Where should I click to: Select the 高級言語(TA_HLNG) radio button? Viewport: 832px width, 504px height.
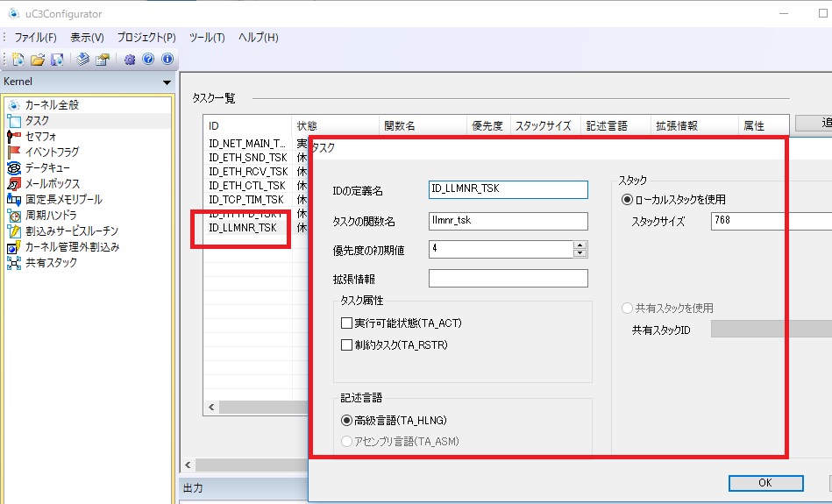[x=347, y=421]
